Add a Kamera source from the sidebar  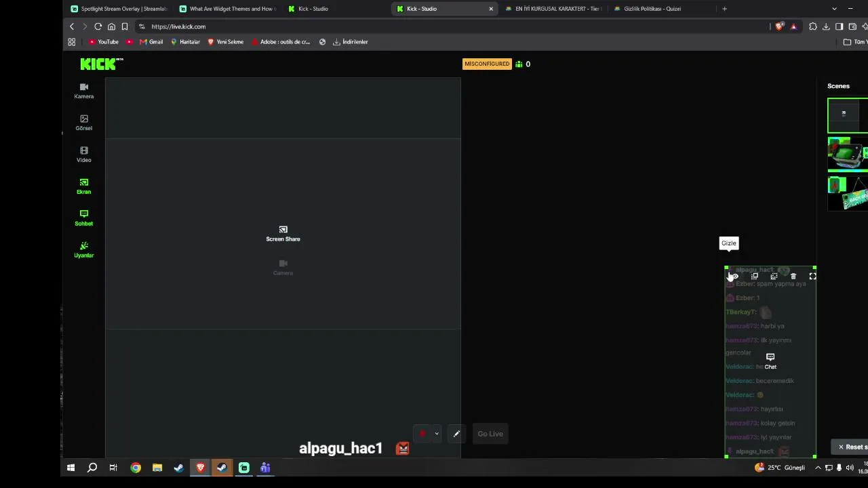(84, 91)
